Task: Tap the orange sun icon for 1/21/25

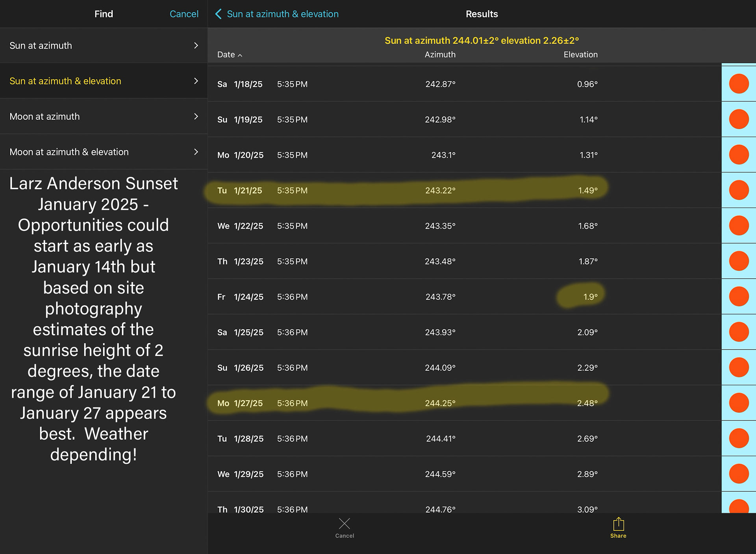Action: coord(739,190)
